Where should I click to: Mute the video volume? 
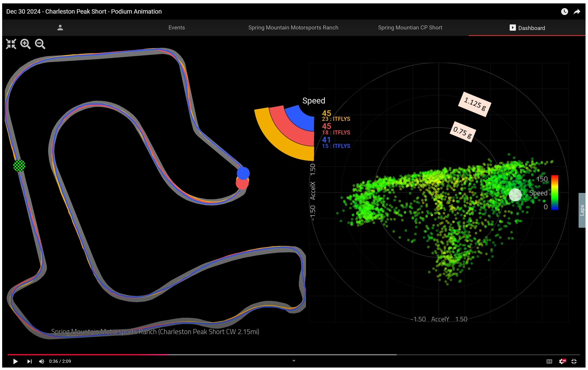(x=41, y=361)
